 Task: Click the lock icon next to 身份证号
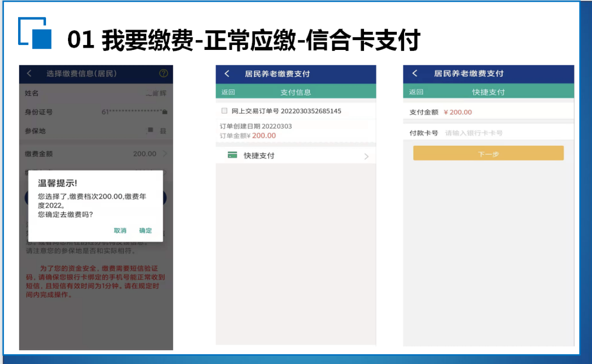164,112
